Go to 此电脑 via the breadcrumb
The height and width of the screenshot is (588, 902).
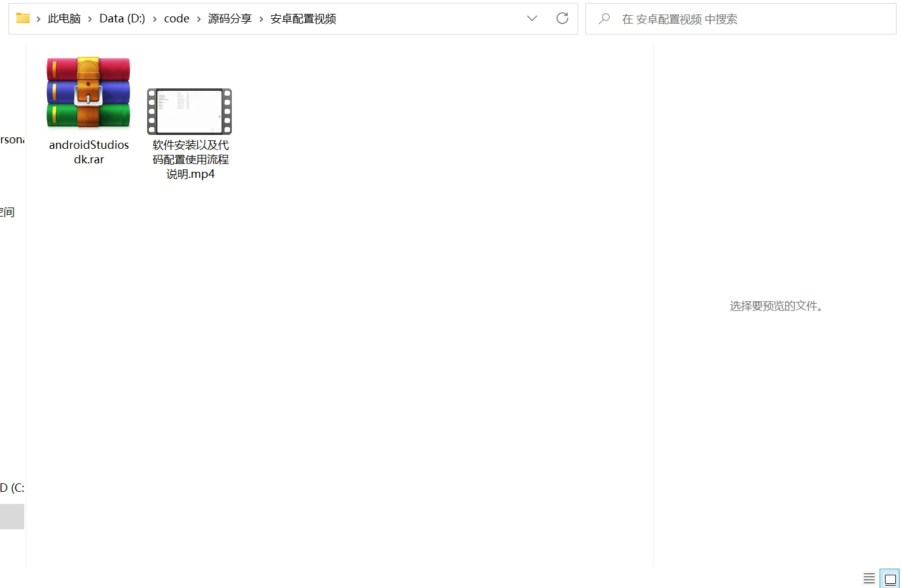[64, 19]
